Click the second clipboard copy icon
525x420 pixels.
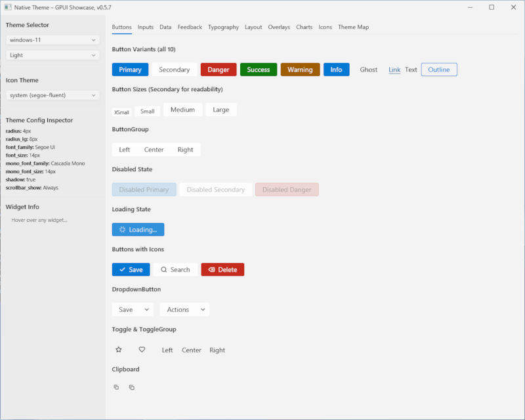click(x=132, y=387)
